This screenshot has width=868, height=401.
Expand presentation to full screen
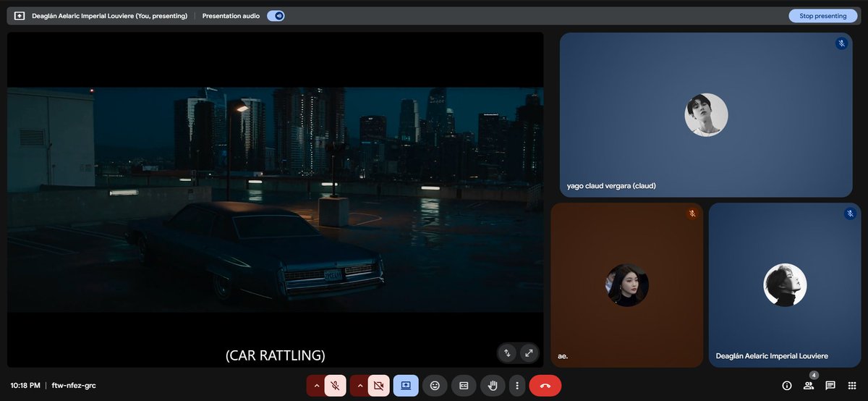click(x=529, y=353)
